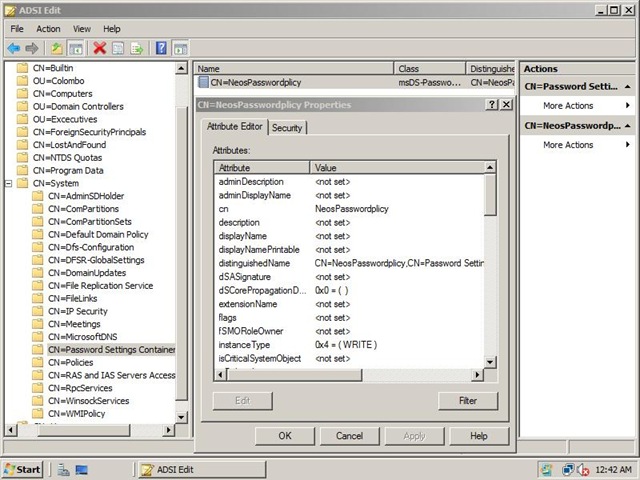The image size is (640, 480).
Task: Toggle the Show/Hide Console Tree icon
Action: [76, 49]
